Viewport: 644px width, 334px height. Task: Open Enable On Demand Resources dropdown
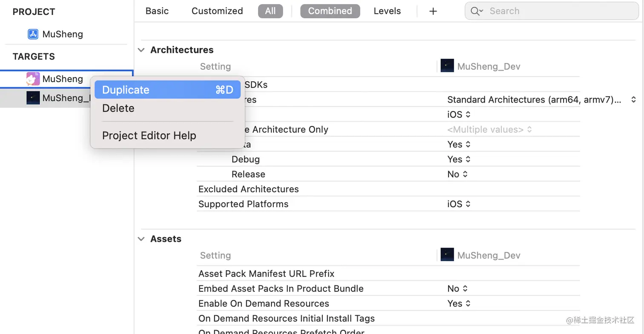coord(459,303)
